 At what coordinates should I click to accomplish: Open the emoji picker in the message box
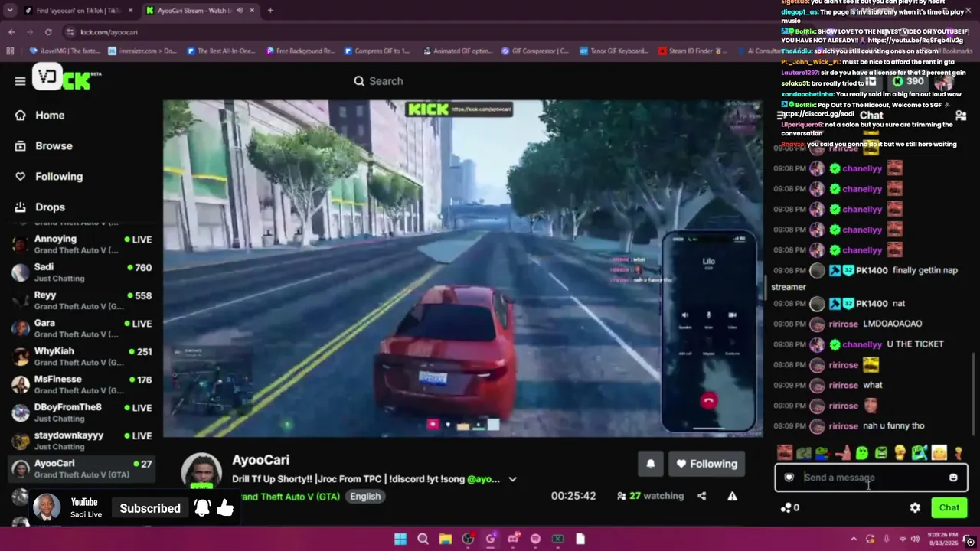953,478
